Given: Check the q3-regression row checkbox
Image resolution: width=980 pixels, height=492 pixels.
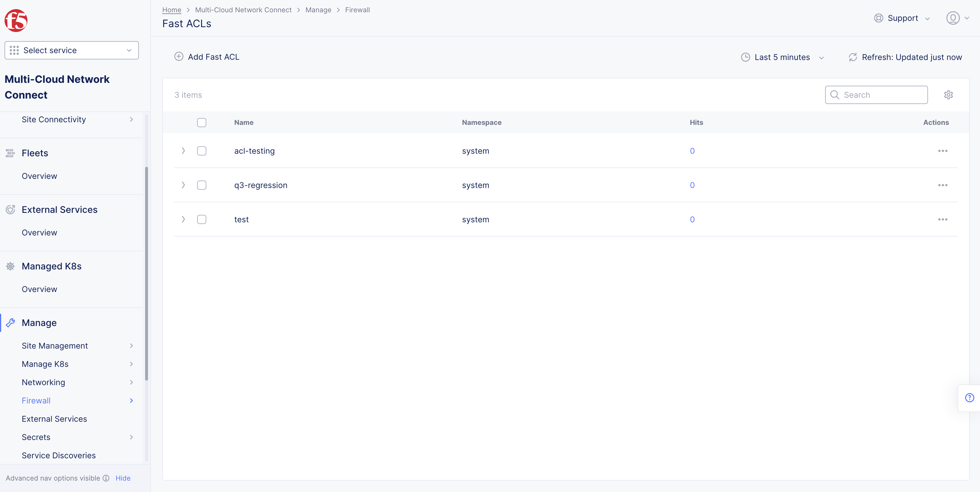Looking at the screenshot, I should pos(202,185).
